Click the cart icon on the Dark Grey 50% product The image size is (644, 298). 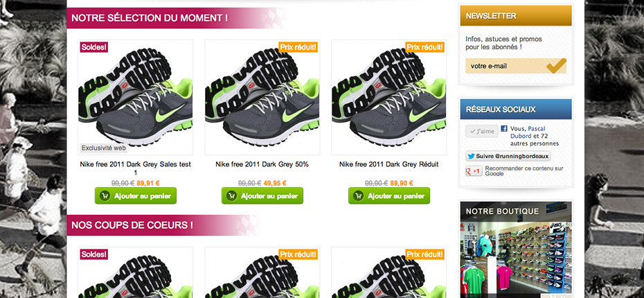pos(231,196)
